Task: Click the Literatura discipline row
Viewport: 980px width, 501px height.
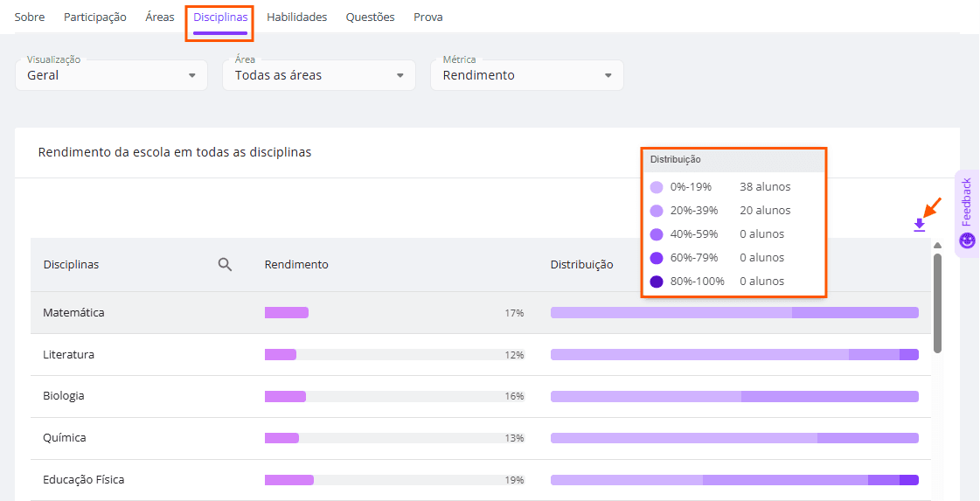Action: (69, 354)
